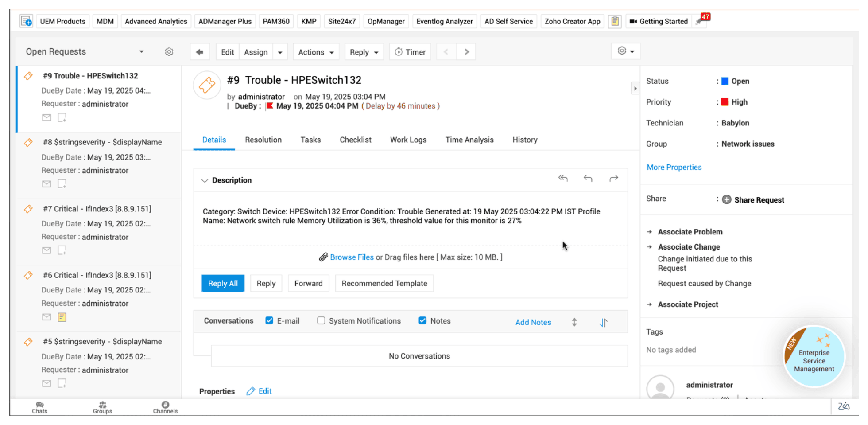The height and width of the screenshot is (425, 868).
Task: Open the Open Requests view dropdown
Action: coord(141,51)
